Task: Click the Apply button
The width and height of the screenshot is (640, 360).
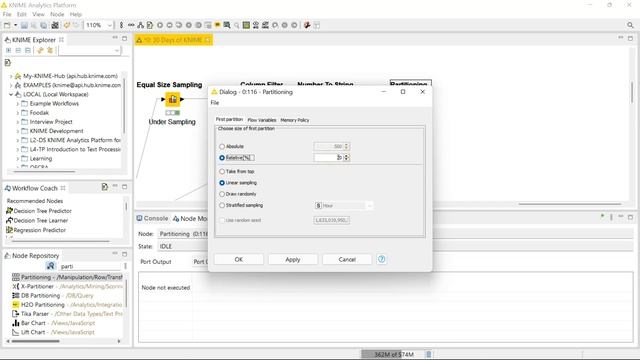Action: tap(293, 259)
